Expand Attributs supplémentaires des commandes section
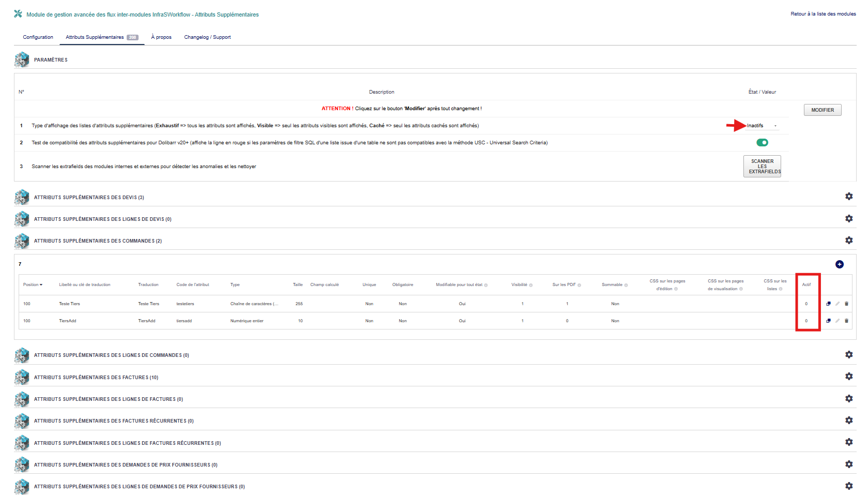The image size is (868, 495). pyautogui.click(x=98, y=241)
